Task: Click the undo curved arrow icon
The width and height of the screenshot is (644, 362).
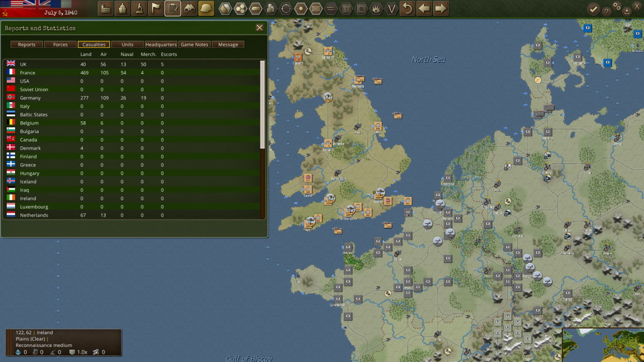Action: click(x=408, y=8)
